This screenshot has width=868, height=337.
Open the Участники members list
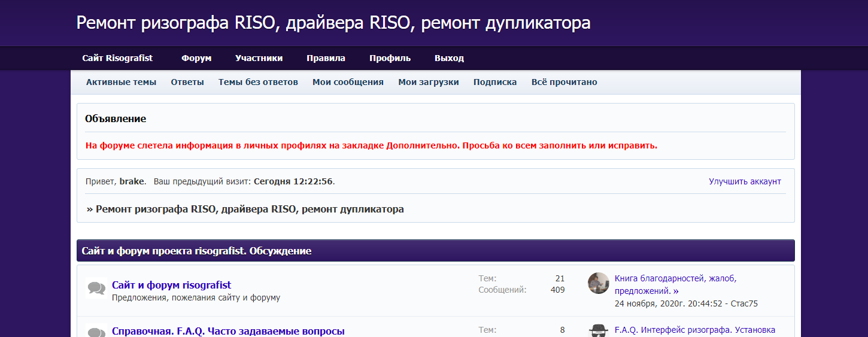click(x=259, y=58)
